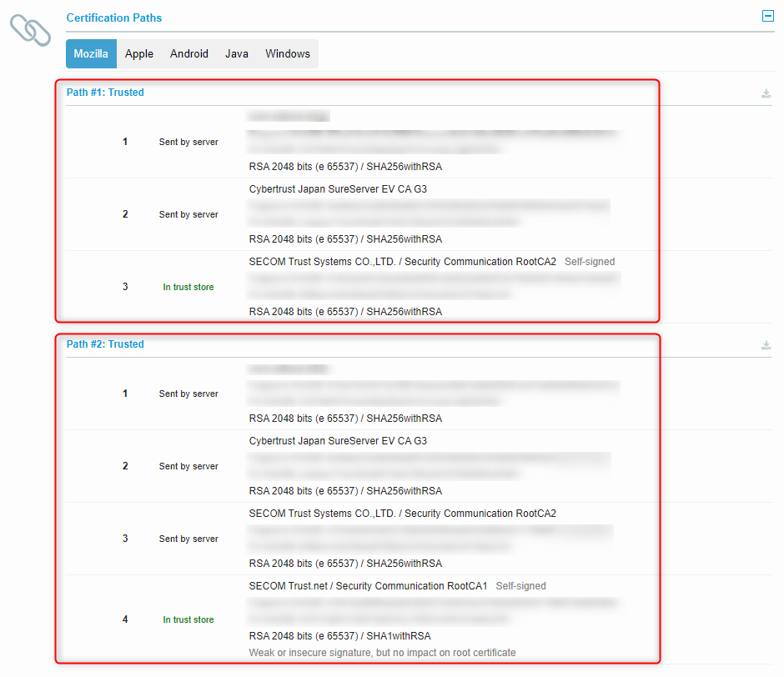Click SECOM Trust.net Security Communication RootCA1 entry
This screenshot has width=784, height=677.
(368, 586)
